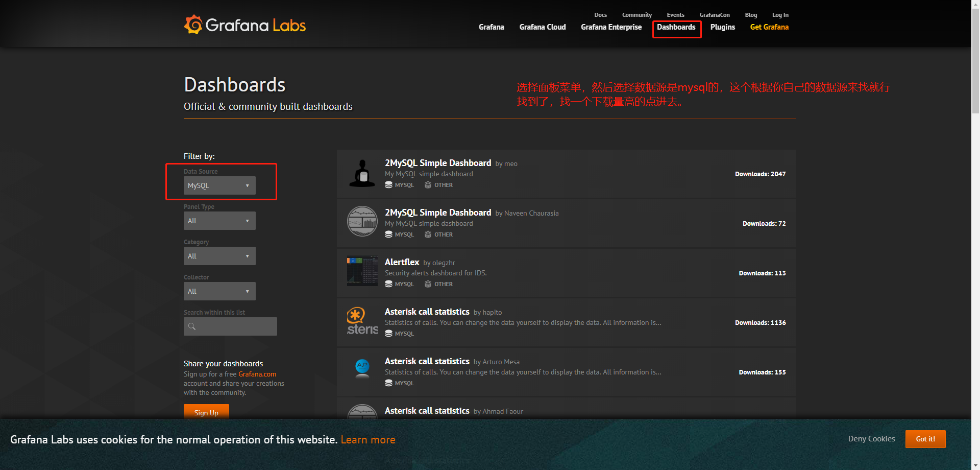980x470 pixels.
Task: Click the scrollbar down arrow
Action: tap(975, 465)
